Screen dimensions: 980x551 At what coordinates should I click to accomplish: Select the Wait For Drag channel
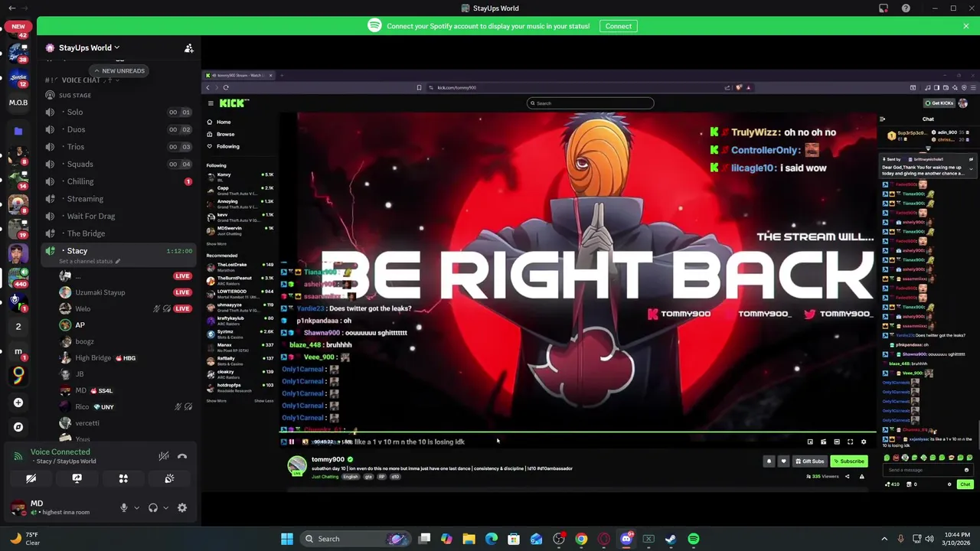tap(119, 216)
